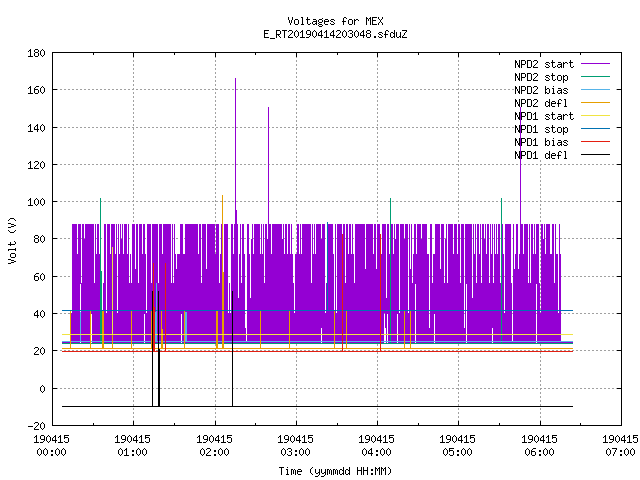This screenshot has width=640, height=480.
Task: Click the 'Time (yymmdd HH:MM)' x-axis label
Action: (x=335, y=471)
